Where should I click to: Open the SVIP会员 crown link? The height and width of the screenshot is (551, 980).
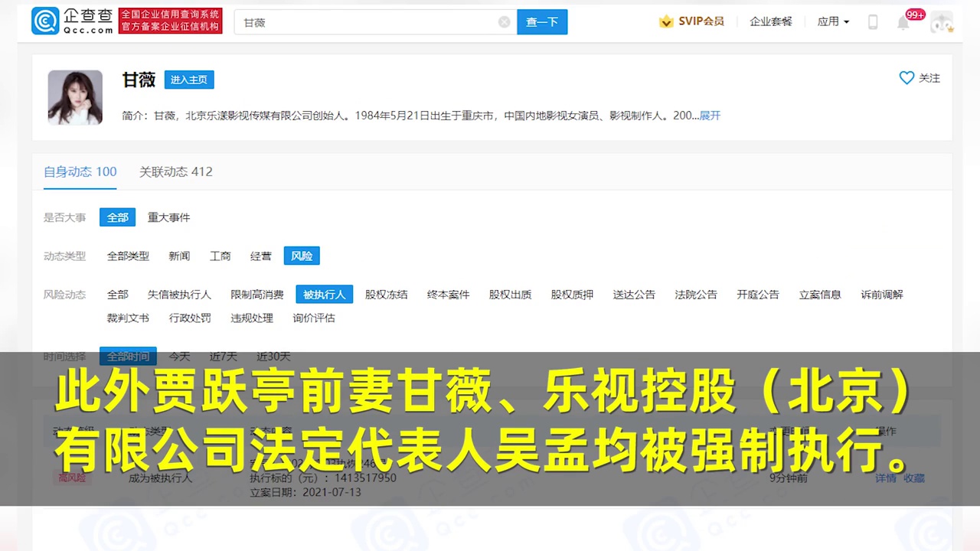[691, 21]
